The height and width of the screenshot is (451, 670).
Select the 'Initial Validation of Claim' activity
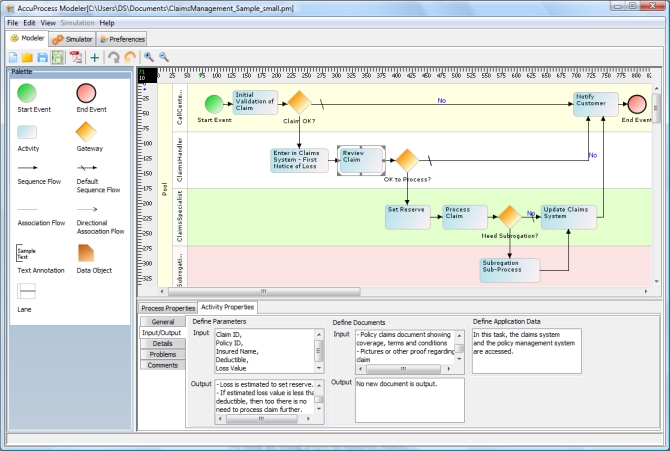(x=255, y=102)
